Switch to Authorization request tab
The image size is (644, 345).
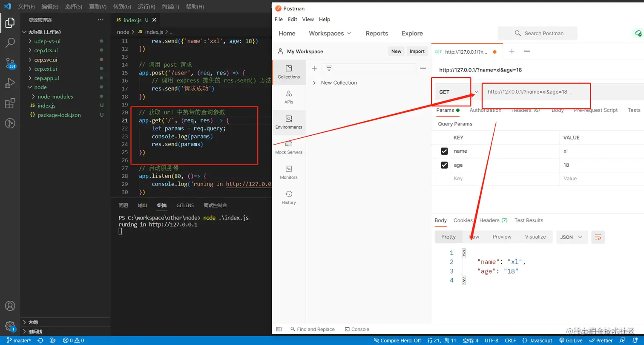tap(486, 110)
